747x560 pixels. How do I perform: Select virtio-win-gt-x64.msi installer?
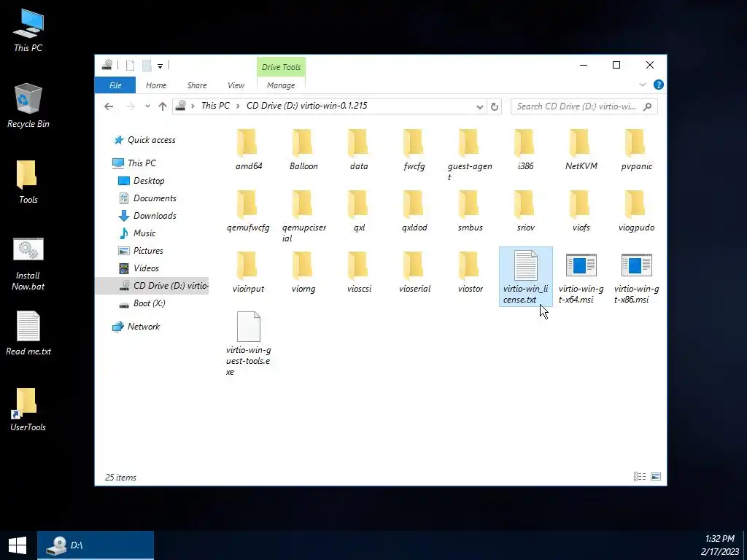pyautogui.click(x=581, y=277)
